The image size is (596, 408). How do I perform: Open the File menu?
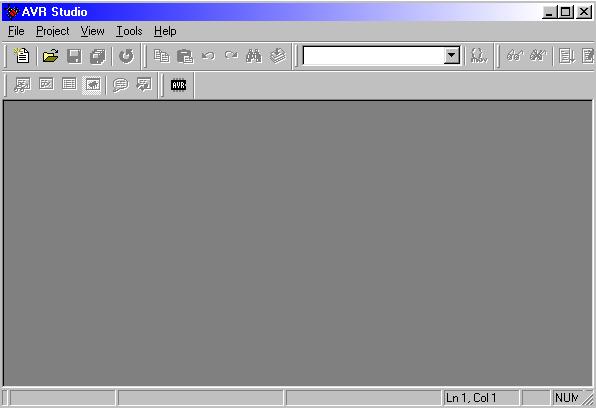tap(16, 31)
